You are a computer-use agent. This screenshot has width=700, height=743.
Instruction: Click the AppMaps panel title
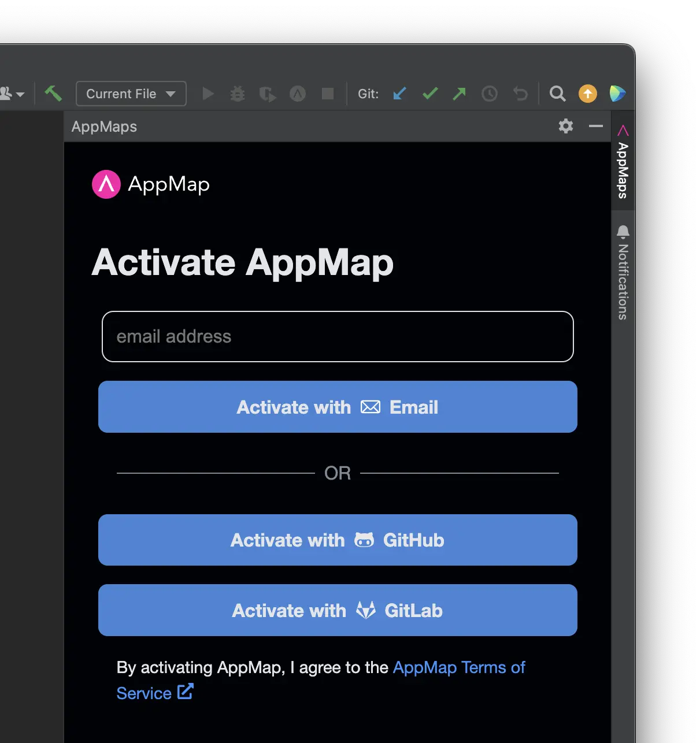tap(104, 127)
